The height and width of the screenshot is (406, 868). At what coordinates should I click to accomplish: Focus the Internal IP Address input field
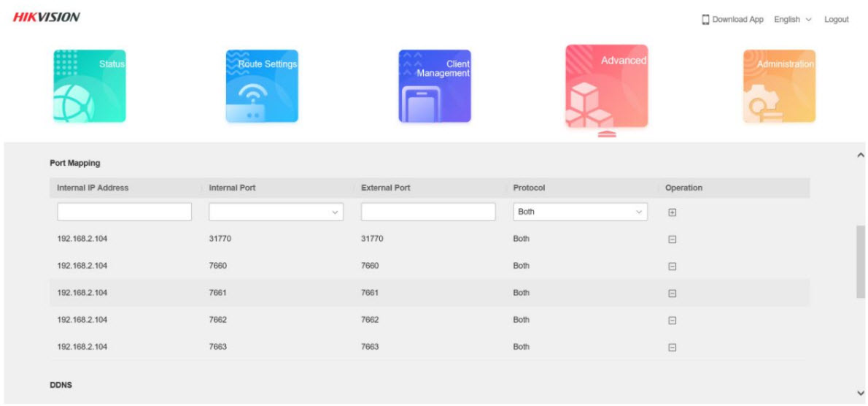[124, 212]
